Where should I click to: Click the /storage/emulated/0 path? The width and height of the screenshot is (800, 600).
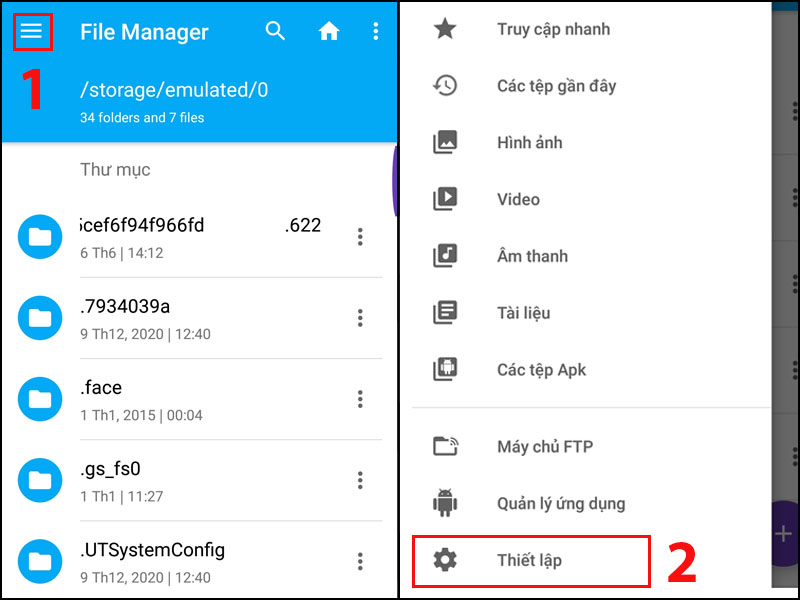pyautogui.click(x=174, y=90)
